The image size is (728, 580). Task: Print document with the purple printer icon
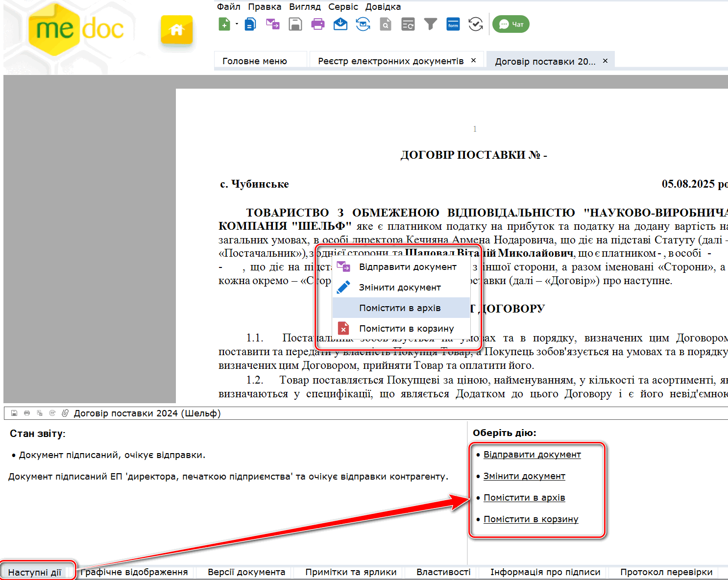point(318,24)
